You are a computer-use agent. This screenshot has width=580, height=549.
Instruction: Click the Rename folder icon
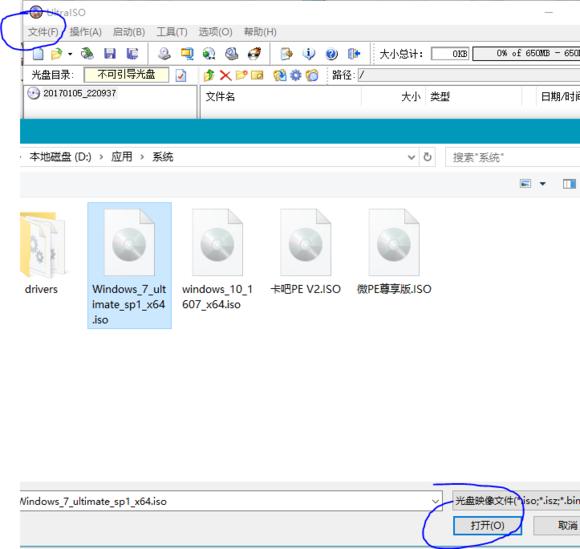click(257, 75)
